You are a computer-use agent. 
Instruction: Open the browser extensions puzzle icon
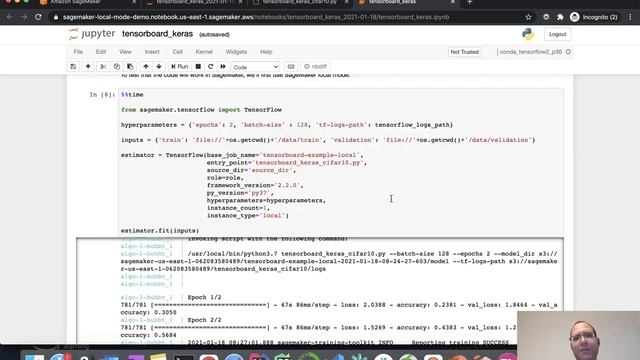560,17
